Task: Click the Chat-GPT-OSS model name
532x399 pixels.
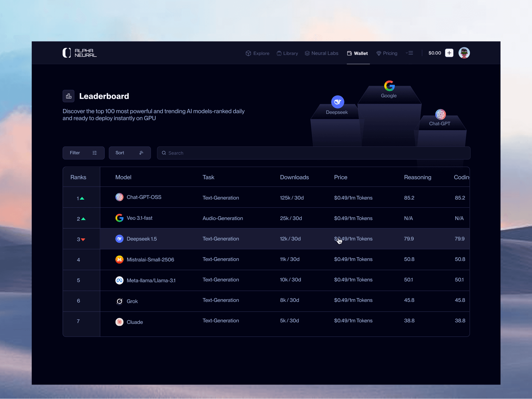Action: coord(144,197)
